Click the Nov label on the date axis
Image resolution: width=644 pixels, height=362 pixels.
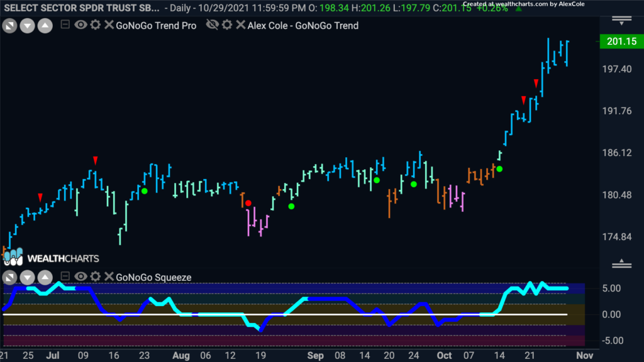coord(584,356)
